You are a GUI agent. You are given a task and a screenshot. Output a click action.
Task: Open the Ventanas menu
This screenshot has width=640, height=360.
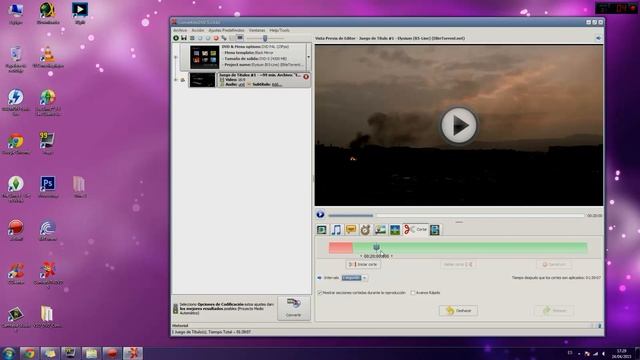[x=257, y=31]
